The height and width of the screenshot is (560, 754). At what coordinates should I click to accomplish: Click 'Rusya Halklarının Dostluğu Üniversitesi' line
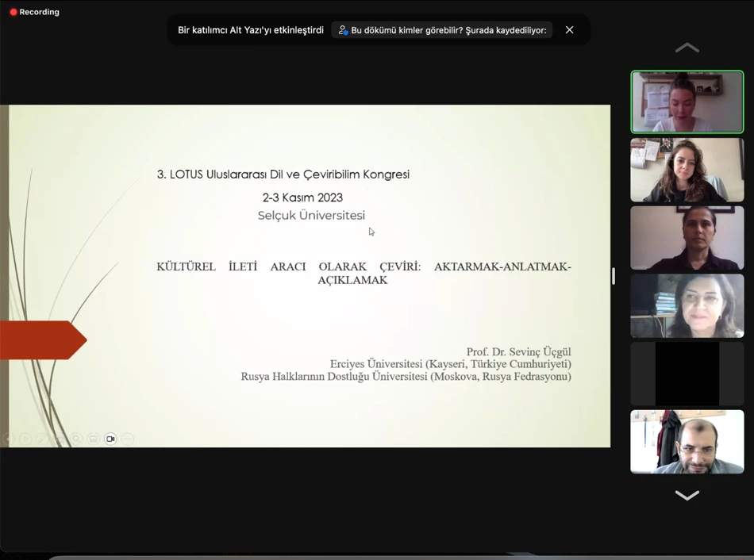[406, 377]
